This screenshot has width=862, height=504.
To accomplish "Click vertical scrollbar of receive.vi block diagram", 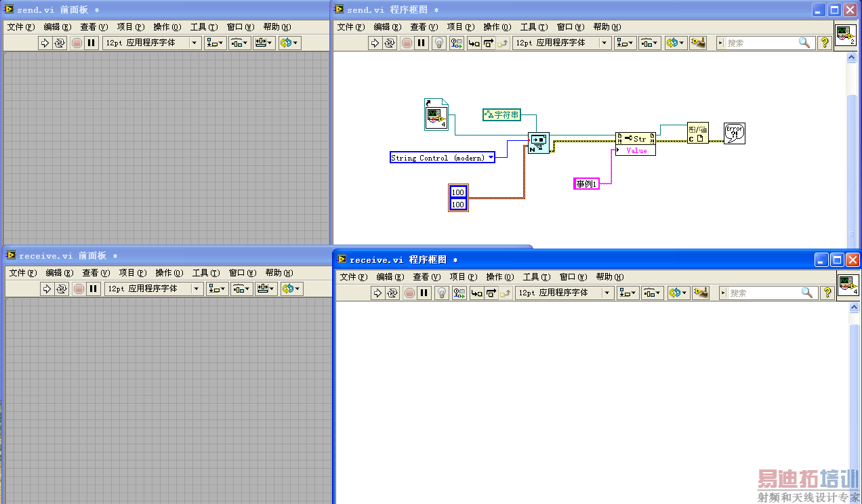I will tap(855, 403).
